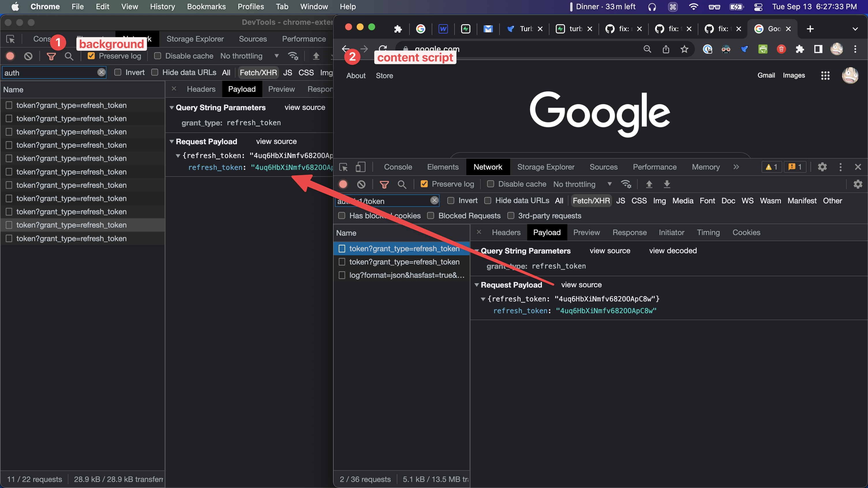Click the Chrome extensions puzzle icon in toolbar
Viewport: 868px width, 488px height.
click(800, 49)
